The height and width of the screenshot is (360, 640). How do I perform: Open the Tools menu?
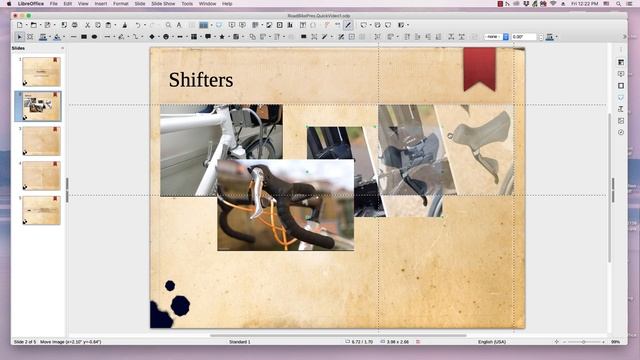[187, 4]
